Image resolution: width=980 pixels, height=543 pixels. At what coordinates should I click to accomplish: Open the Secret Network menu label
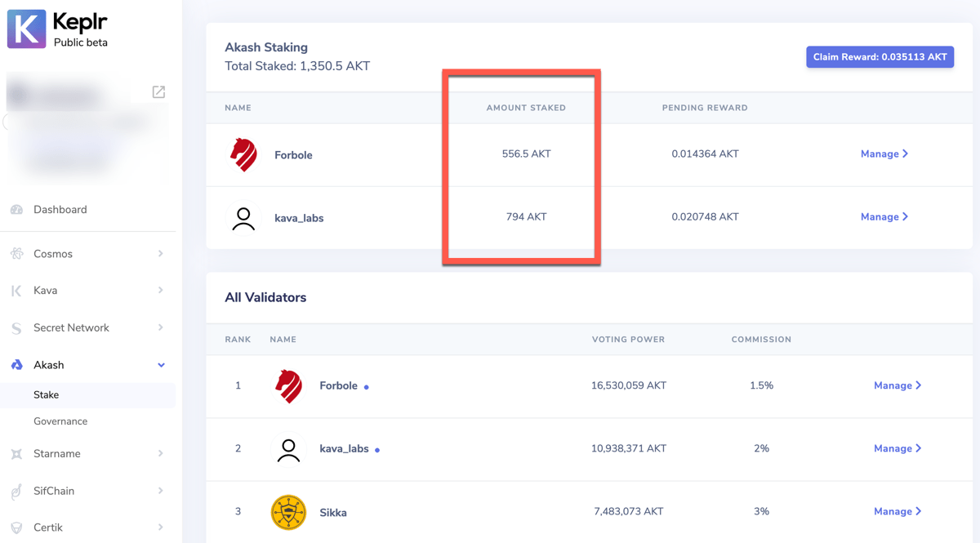[71, 327]
